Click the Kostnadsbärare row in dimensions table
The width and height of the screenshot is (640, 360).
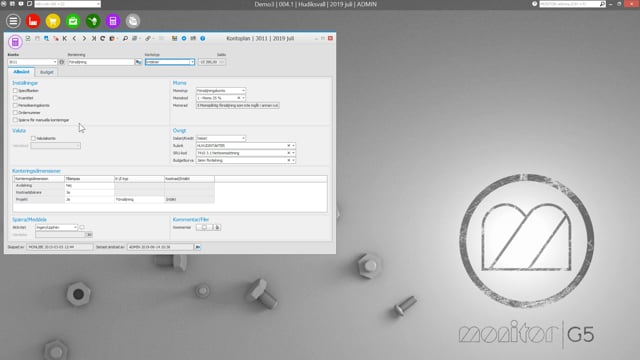114,192
